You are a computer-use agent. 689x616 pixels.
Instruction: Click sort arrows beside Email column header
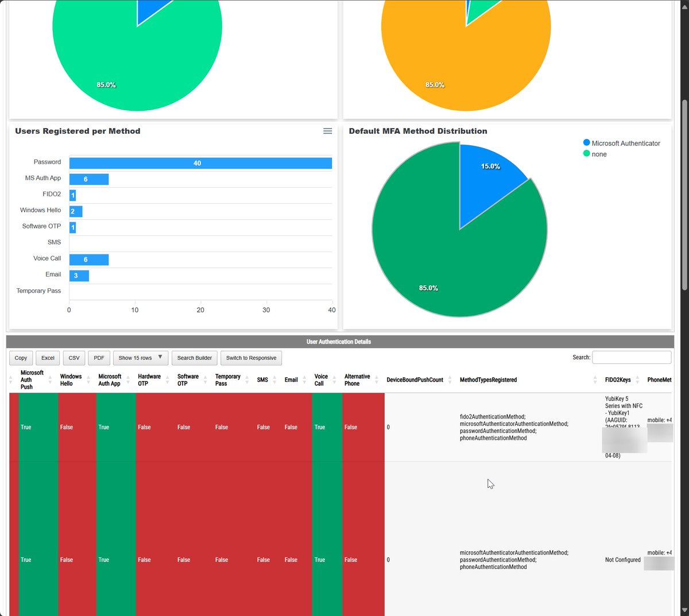pyautogui.click(x=304, y=380)
